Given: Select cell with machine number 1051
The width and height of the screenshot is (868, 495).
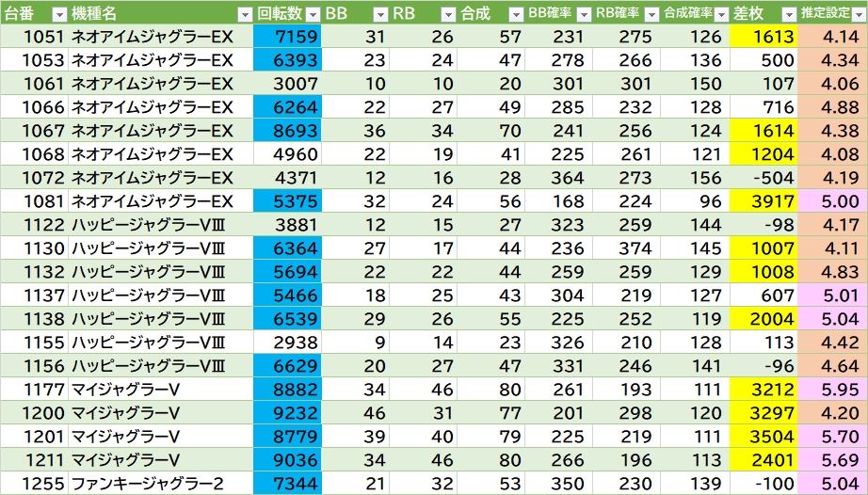Looking at the screenshot, I should point(34,37).
